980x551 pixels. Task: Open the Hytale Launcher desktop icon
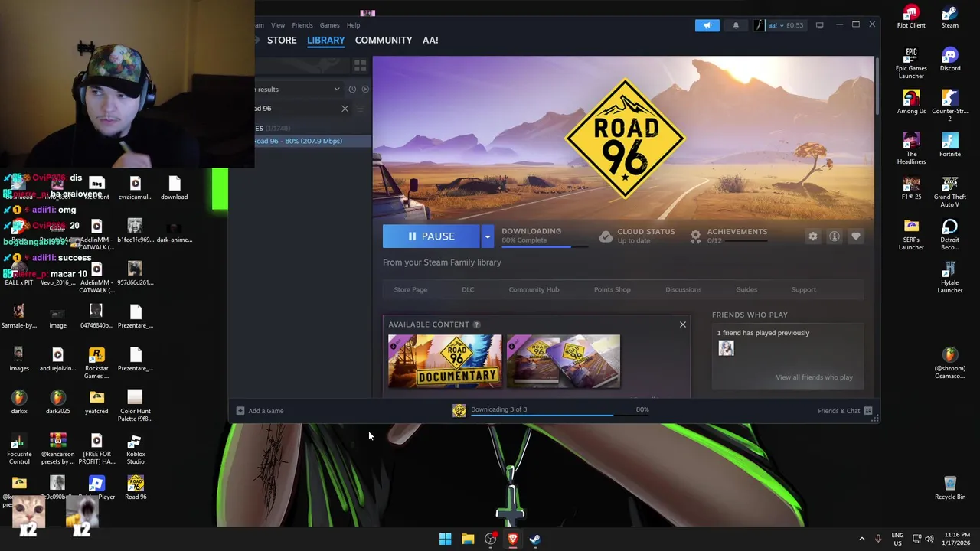[x=950, y=277]
